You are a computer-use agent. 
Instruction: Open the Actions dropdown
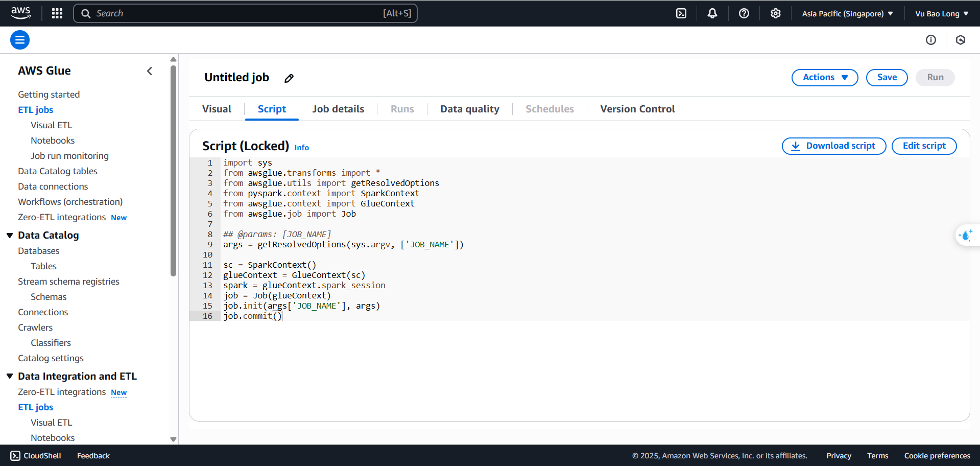(x=825, y=78)
